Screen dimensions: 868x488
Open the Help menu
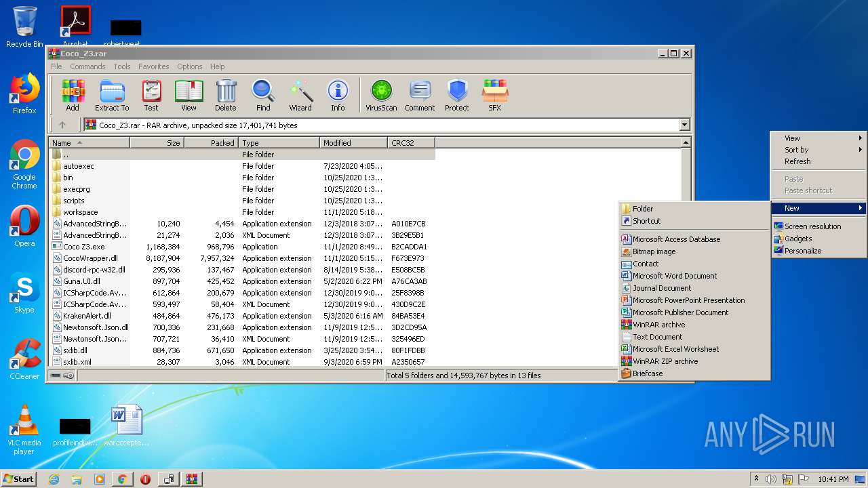[x=217, y=66]
